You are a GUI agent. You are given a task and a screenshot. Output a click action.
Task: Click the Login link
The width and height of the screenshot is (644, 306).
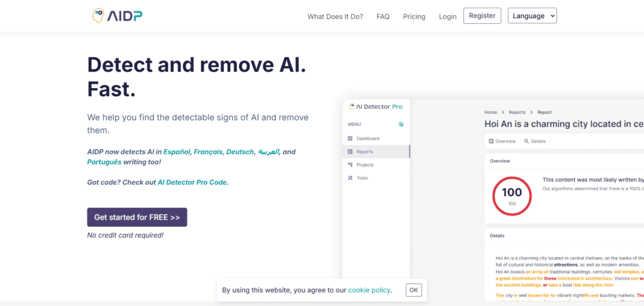(448, 16)
